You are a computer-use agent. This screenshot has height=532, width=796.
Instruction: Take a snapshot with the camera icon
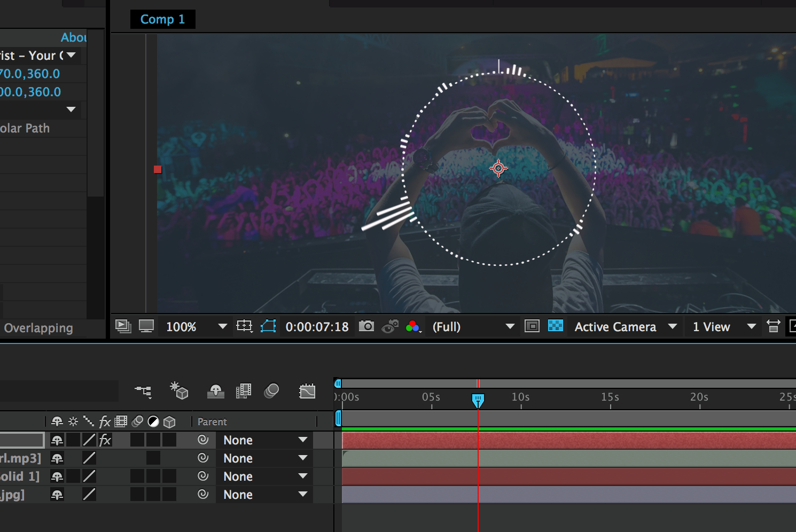click(366, 326)
